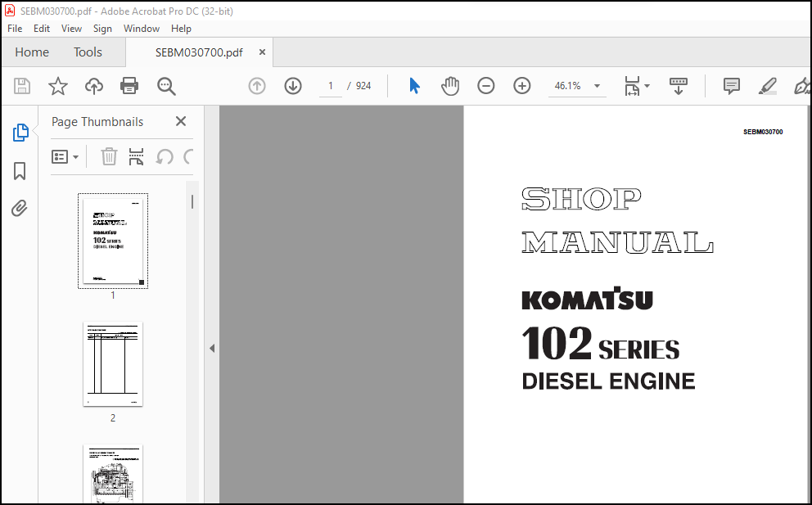The image size is (812, 505).
Task: Switch to the Tools tab
Action: (88, 52)
